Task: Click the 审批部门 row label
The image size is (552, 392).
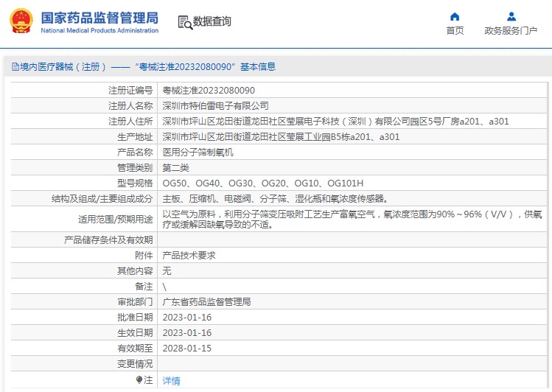Action: point(135,302)
